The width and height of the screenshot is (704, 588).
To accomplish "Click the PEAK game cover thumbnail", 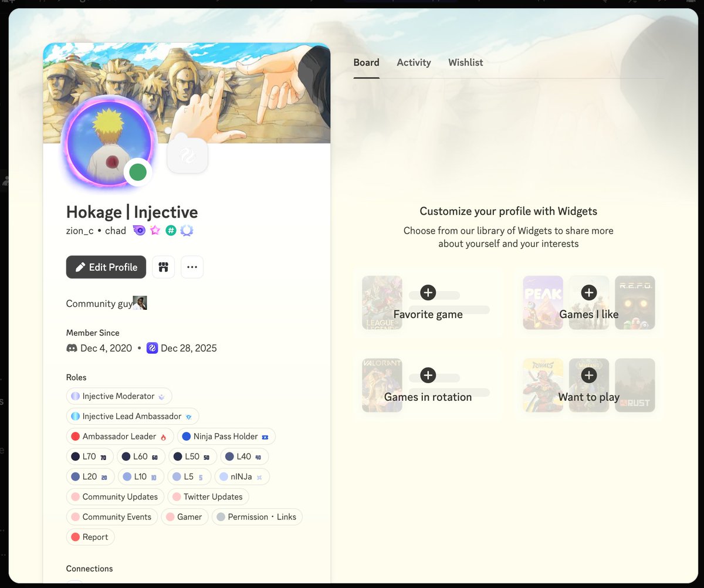I will [x=543, y=303].
